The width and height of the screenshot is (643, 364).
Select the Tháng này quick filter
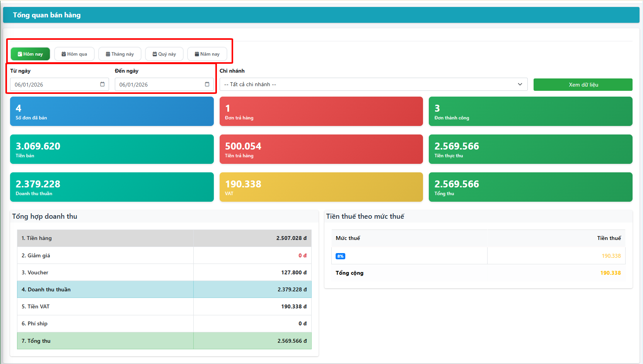[x=120, y=54]
